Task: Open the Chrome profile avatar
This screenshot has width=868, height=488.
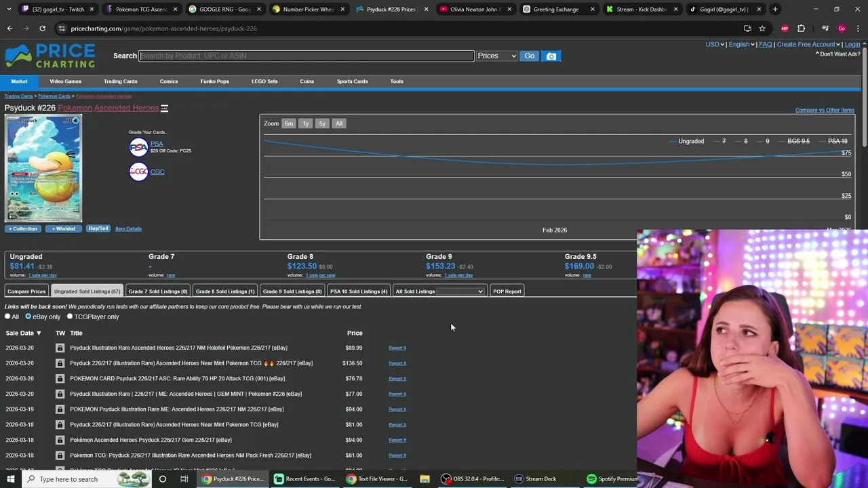Action: (x=842, y=28)
